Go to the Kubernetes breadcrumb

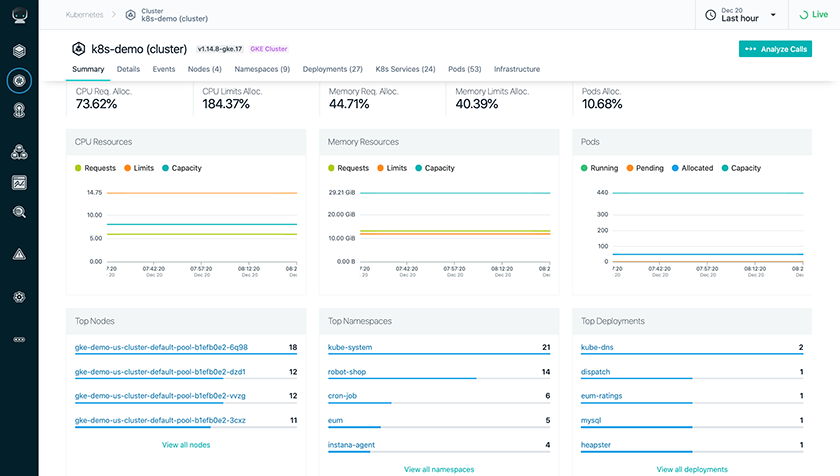coord(85,14)
